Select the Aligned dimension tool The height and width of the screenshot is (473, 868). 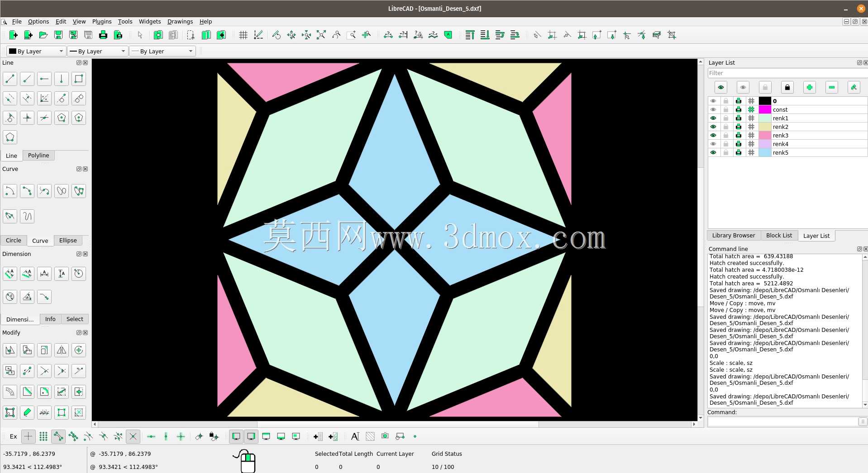(x=10, y=274)
